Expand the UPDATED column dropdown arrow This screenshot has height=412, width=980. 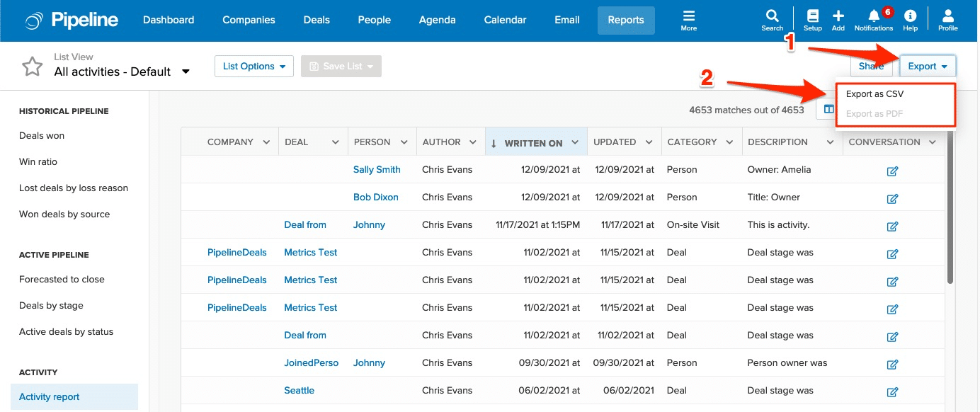coord(649,142)
